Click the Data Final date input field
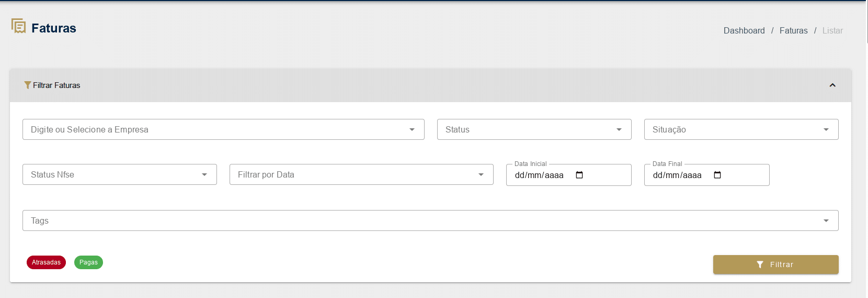Viewport: 868px width, 298px height. tap(677, 175)
